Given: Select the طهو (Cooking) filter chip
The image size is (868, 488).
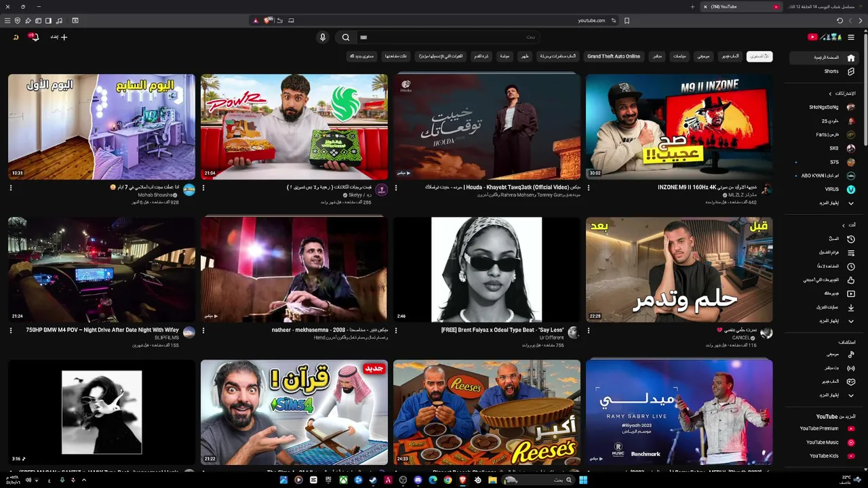Looking at the screenshot, I should (x=525, y=56).
